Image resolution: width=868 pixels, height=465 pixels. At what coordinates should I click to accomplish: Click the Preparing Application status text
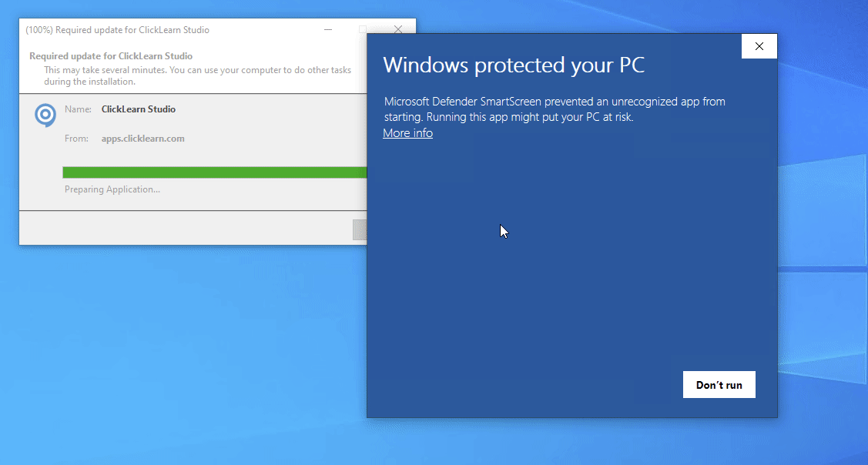112,189
